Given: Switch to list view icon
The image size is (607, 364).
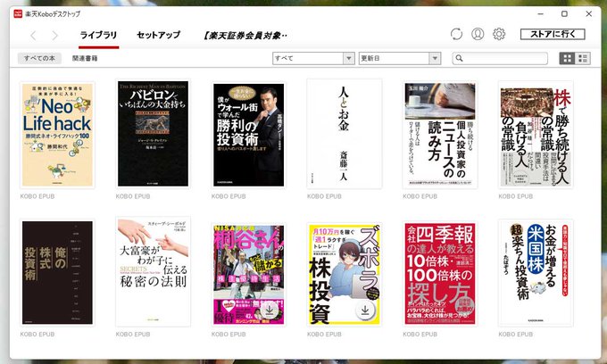Looking at the screenshot, I should click(583, 58).
